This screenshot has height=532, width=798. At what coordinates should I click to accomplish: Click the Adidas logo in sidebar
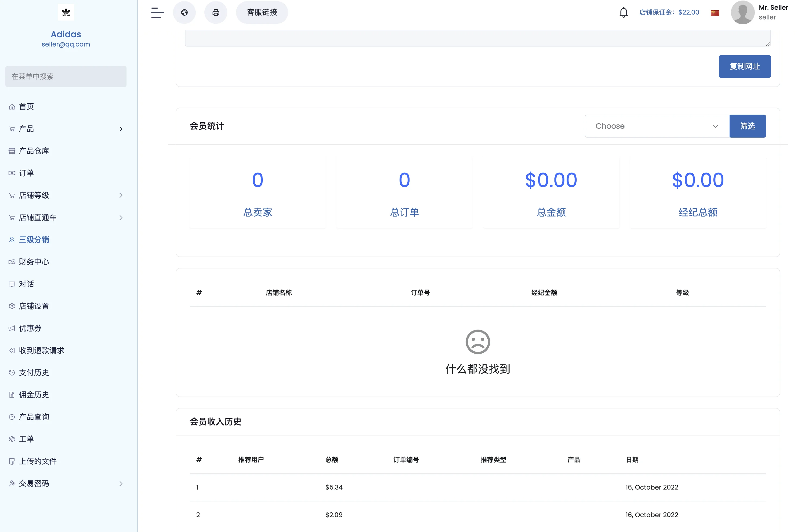66,12
